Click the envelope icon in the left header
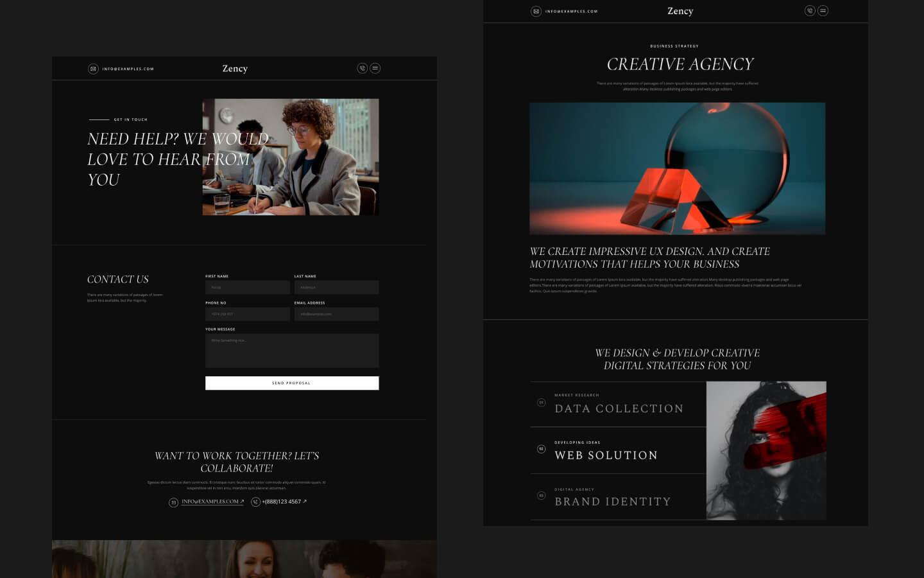 tap(94, 68)
